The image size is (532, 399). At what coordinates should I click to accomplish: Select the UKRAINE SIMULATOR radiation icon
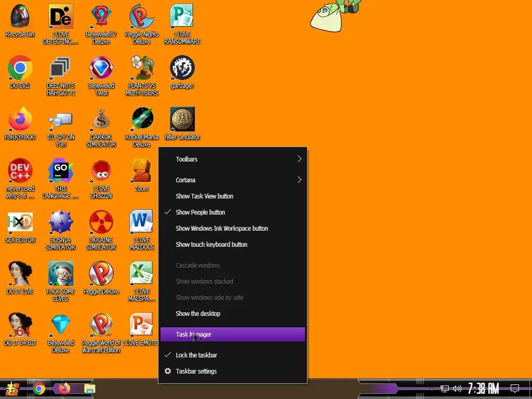101,222
